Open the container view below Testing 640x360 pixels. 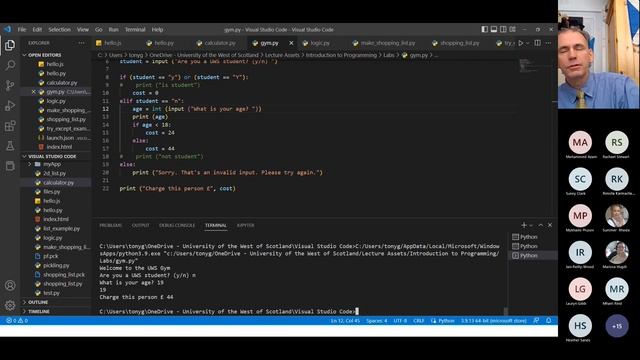10,166
